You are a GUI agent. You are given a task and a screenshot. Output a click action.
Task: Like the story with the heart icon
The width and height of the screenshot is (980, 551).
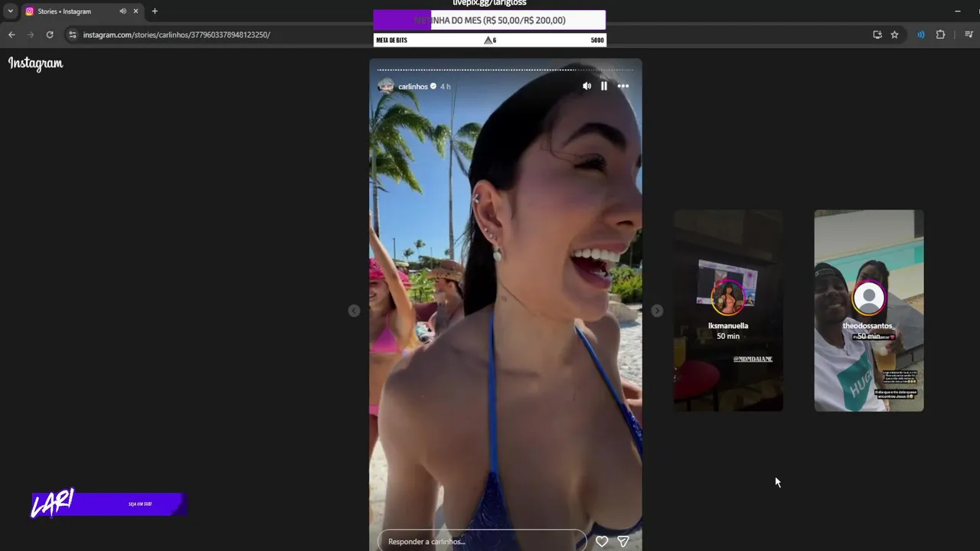point(602,541)
